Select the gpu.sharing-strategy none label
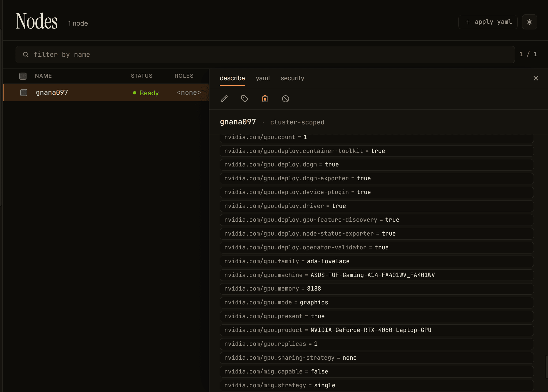The image size is (548, 392). pyautogui.click(x=377, y=358)
